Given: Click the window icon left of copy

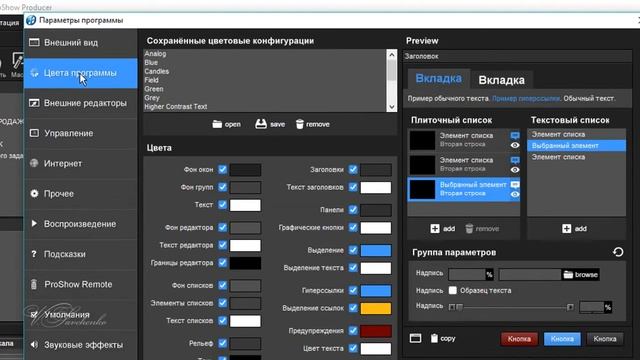Looking at the screenshot, I should click(x=416, y=338).
